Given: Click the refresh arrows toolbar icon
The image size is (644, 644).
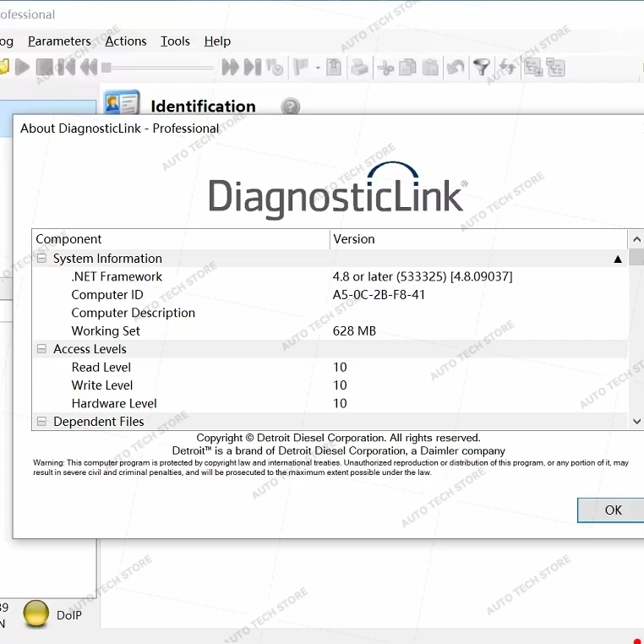Looking at the screenshot, I should 508,68.
